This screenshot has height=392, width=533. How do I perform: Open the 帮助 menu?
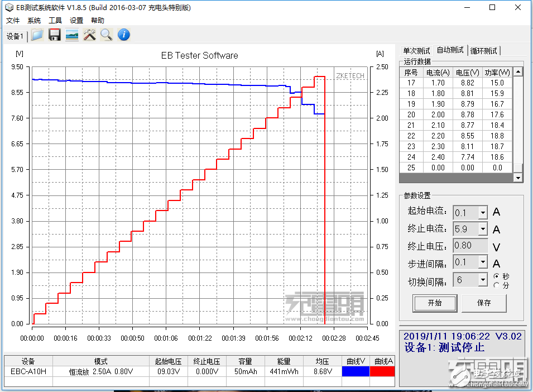[x=98, y=21]
